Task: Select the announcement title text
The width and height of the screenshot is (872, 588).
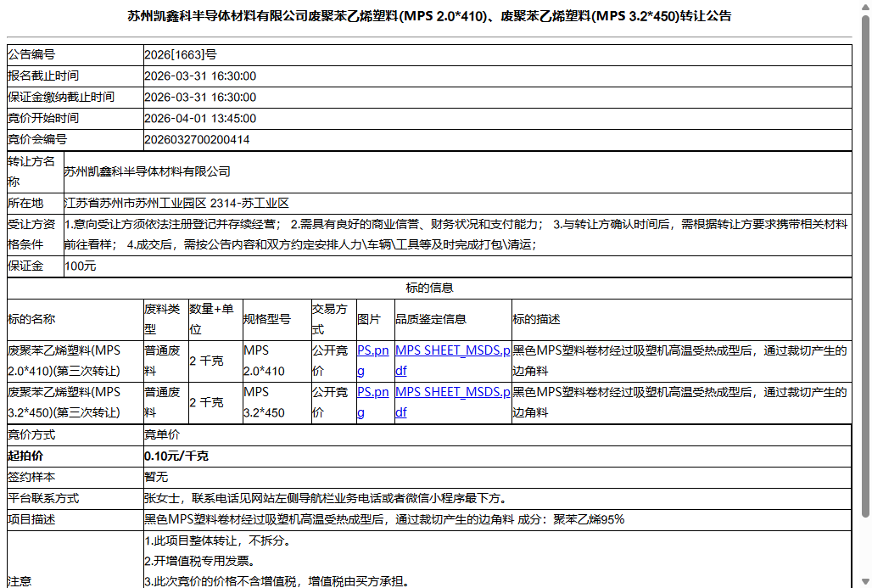Action: pos(436,19)
